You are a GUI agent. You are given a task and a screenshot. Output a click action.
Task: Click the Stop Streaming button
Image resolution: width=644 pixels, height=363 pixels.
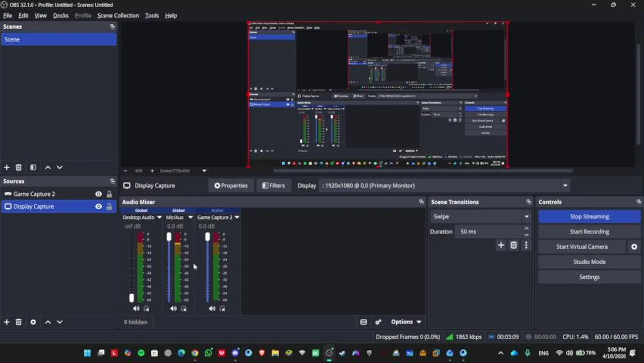tap(590, 216)
